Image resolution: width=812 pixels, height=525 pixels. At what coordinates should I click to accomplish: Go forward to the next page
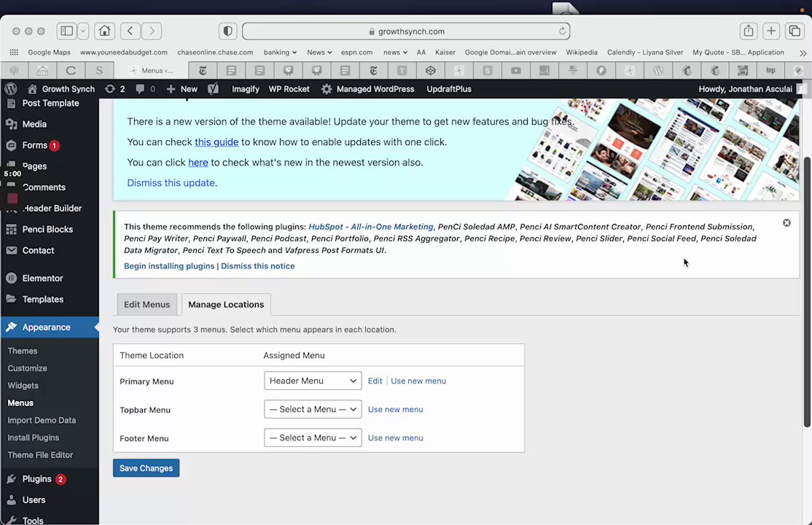click(x=152, y=31)
